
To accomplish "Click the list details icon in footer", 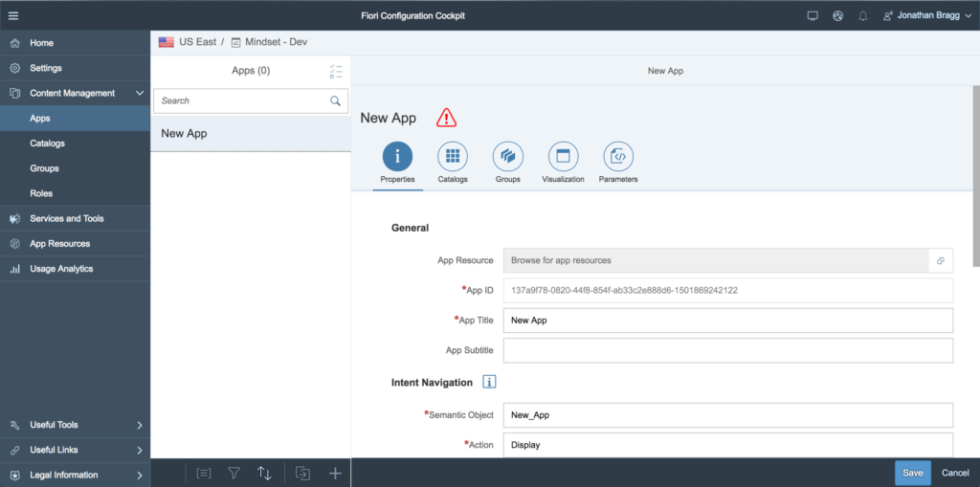I will point(203,474).
